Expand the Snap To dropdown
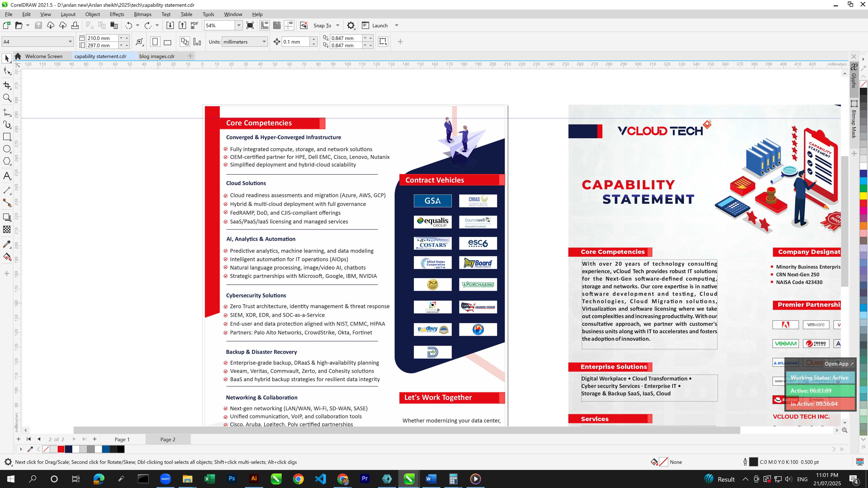Image resolution: width=868 pixels, height=488 pixels. 338,25
